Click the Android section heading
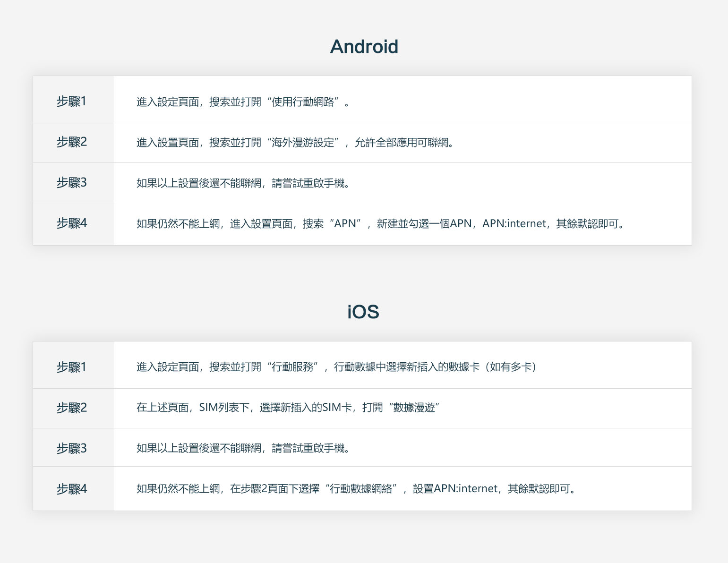728x563 pixels. [364, 47]
